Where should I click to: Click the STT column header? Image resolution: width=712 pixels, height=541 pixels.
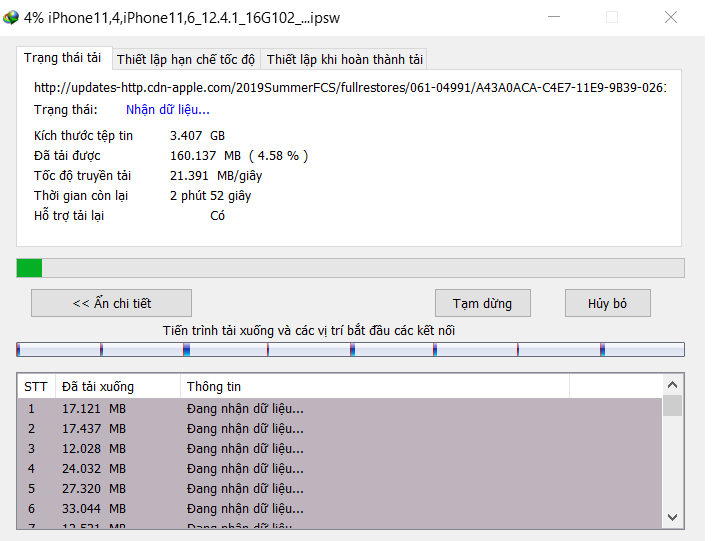coord(36,387)
